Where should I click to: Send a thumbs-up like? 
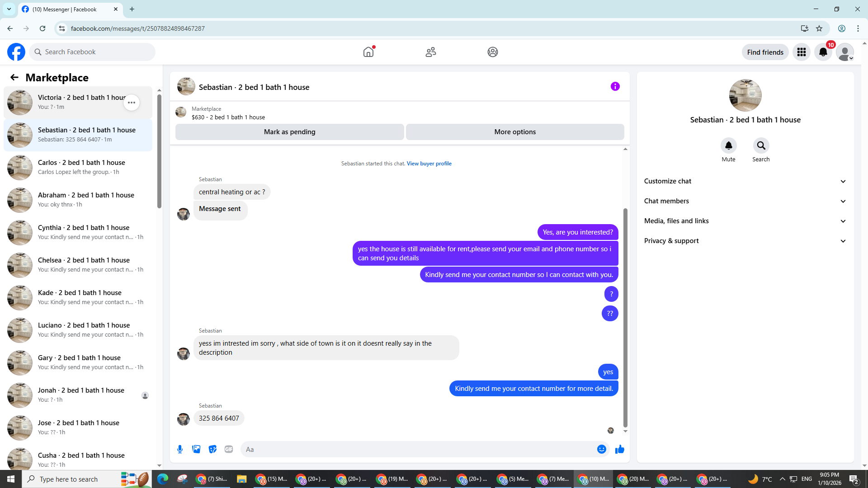[x=619, y=449]
